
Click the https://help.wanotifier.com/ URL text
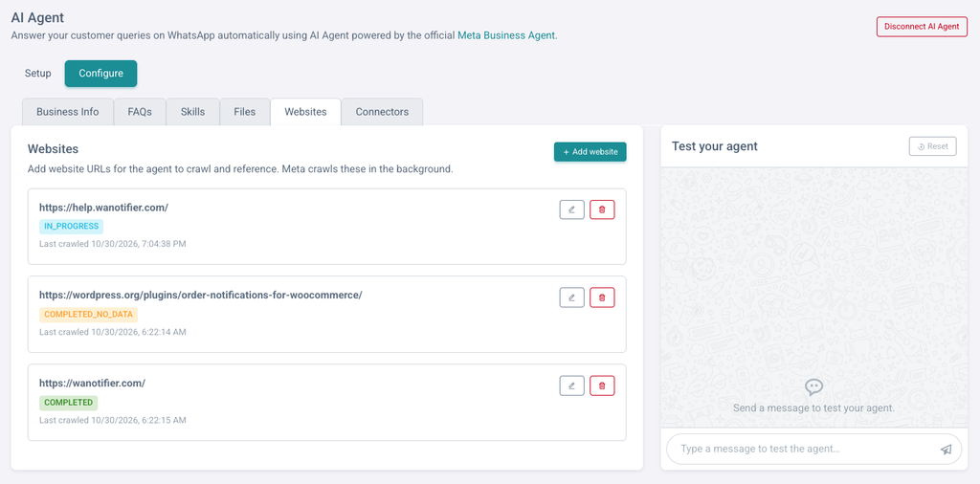click(103, 208)
